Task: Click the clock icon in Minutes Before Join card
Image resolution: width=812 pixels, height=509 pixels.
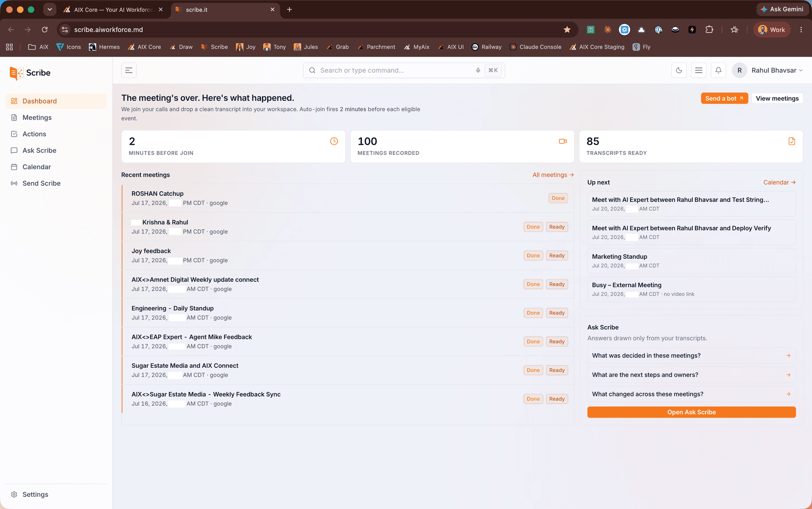Action: [334, 141]
